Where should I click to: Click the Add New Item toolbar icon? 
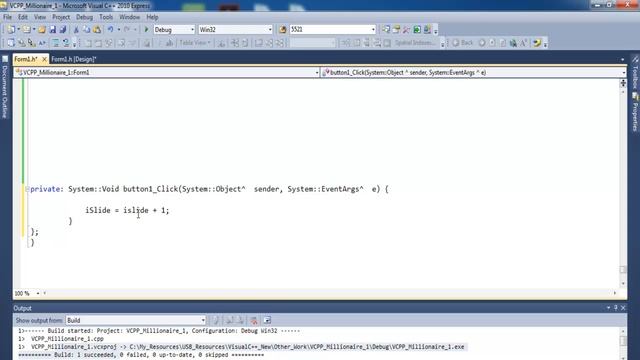27,29
